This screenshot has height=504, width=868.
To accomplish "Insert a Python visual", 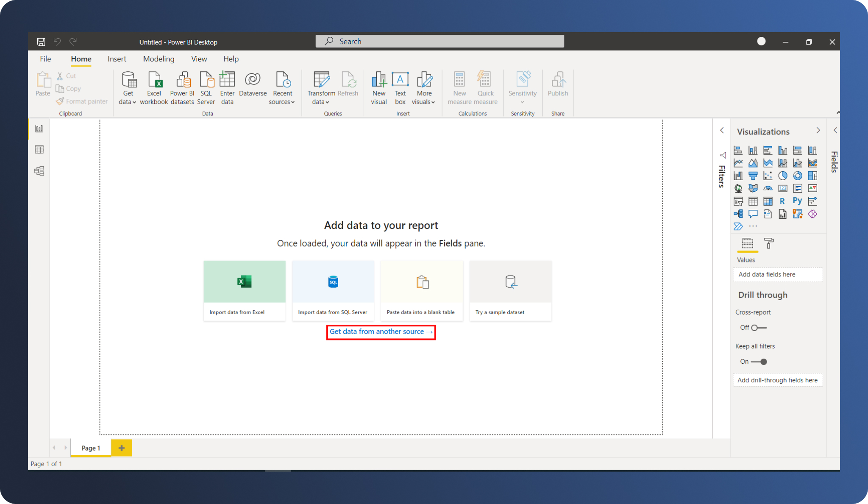I will pos(798,201).
